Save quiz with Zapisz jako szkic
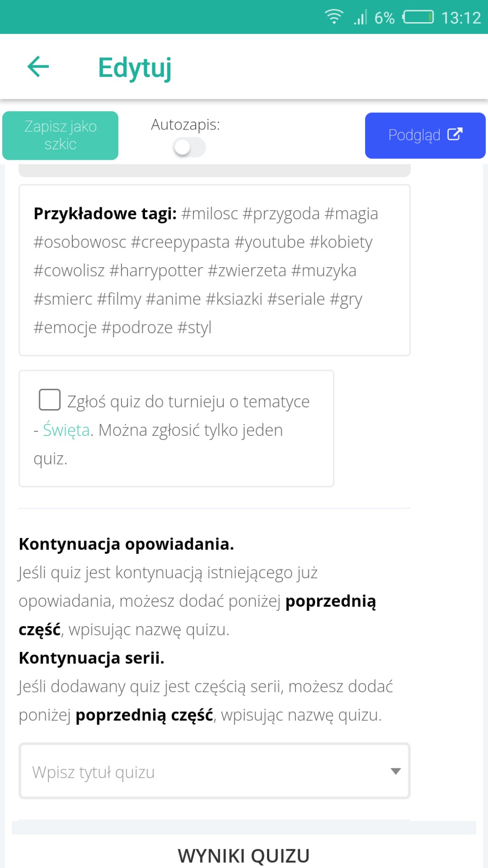The height and width of the screenshot is (868, 488). pyautogui.click(x=60, y=135)
